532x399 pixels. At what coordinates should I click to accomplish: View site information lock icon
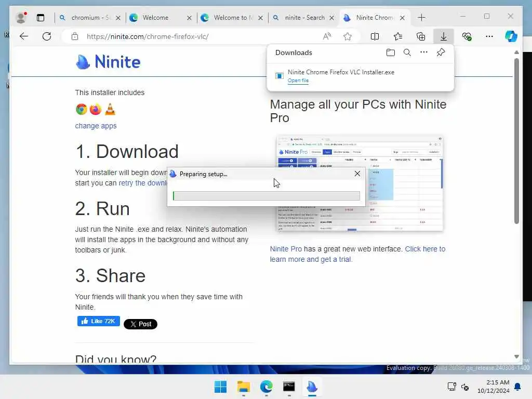[75, 36]
